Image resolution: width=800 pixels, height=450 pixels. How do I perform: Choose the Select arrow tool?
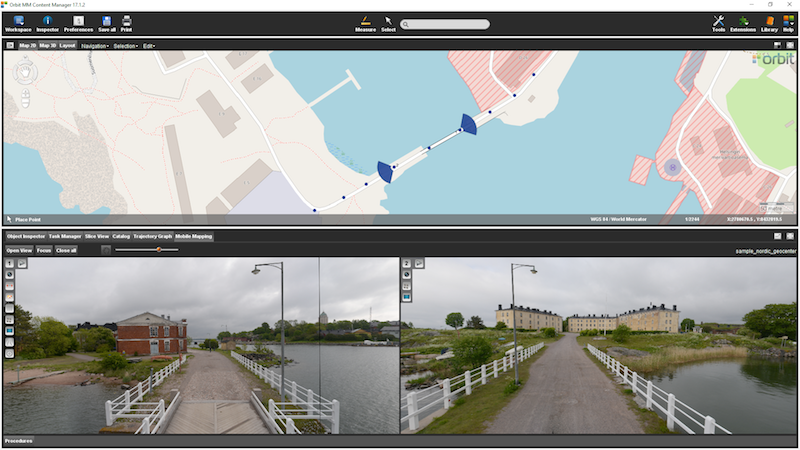pos(388,21)
